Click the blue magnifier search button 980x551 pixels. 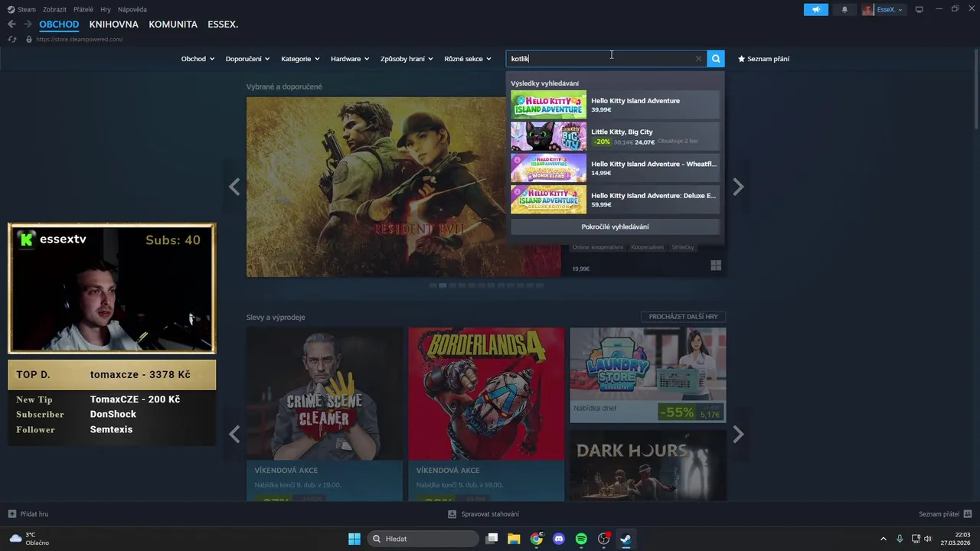(716, 59)
